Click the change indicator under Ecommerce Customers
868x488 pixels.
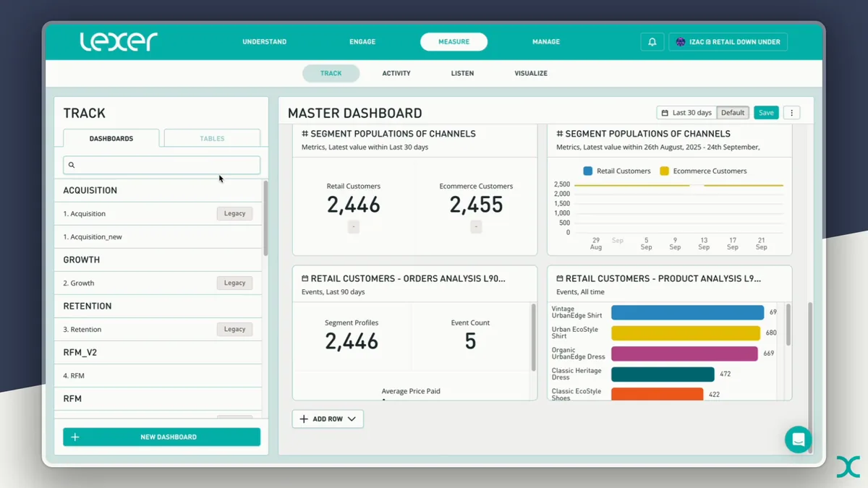tap(476, 227)
